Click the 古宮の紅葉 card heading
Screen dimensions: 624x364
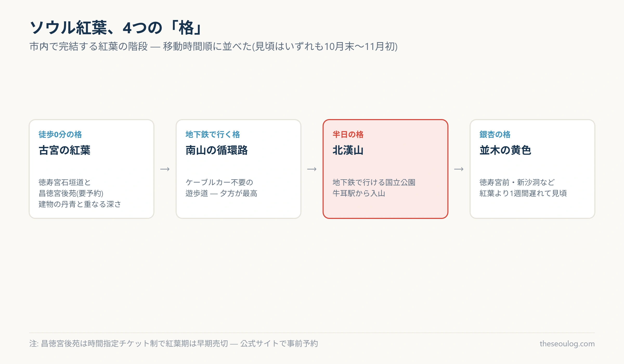(x=64, y=150)
